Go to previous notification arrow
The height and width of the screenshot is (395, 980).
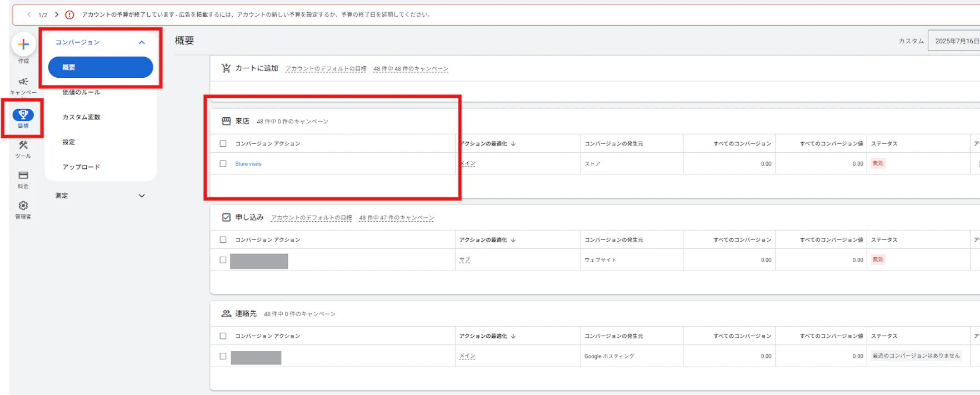point(29,14)
